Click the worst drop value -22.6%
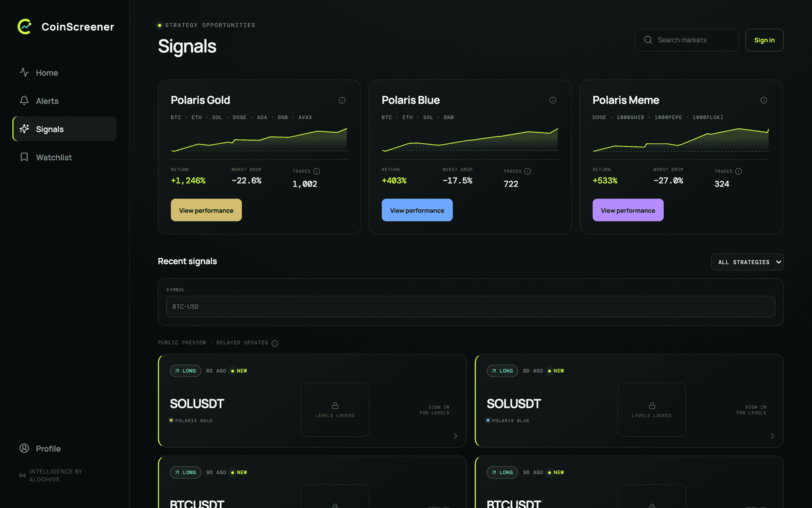Image resolution: width=812 pixels, height=508 pixels. [x=247, y=181]
